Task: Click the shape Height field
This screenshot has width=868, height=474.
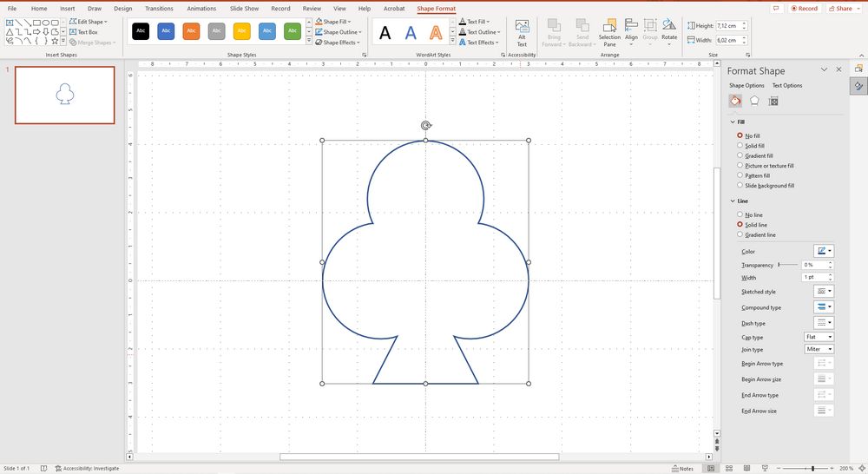Action: [x=728, y=26]
